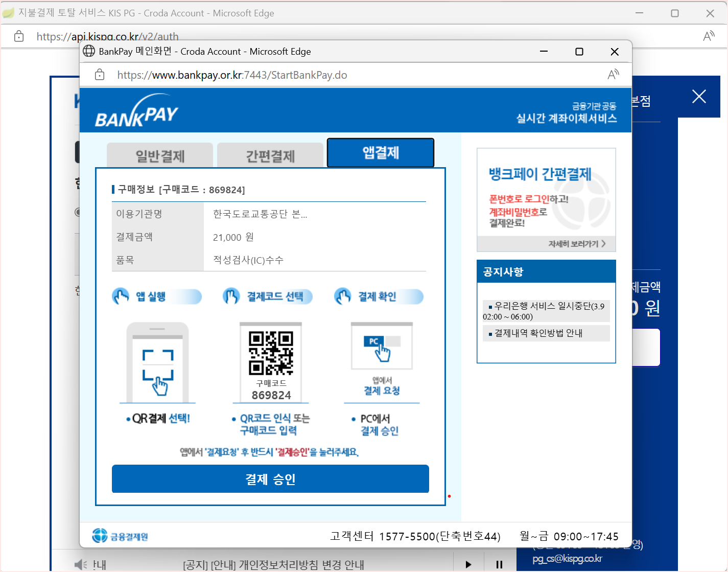Click the leaf favicon in KIS PG title bar

pos(8,13)
